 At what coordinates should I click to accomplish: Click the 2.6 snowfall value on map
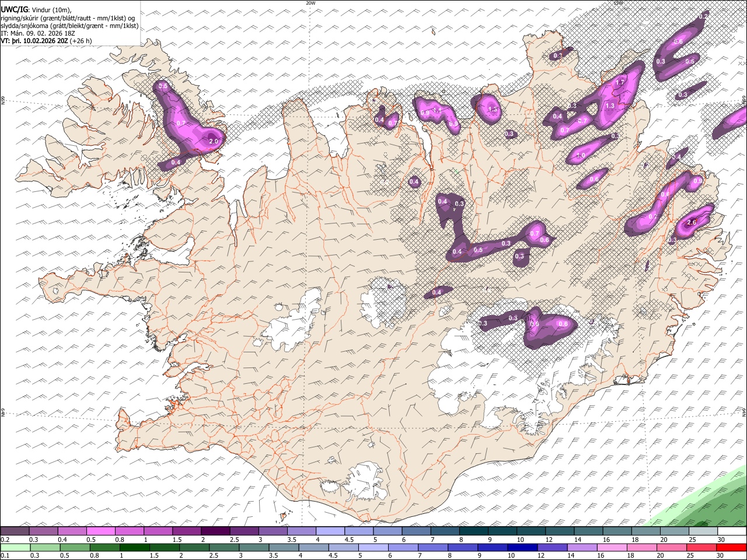click(692, 223)
